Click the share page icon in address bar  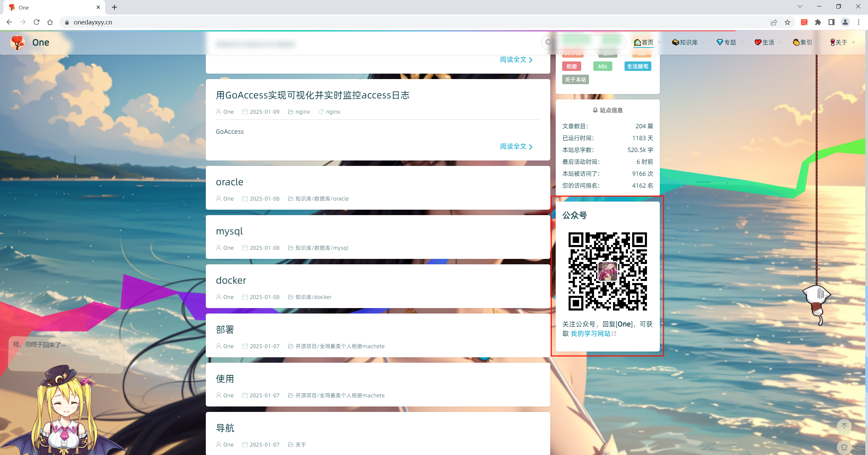[x=774, y=22]
